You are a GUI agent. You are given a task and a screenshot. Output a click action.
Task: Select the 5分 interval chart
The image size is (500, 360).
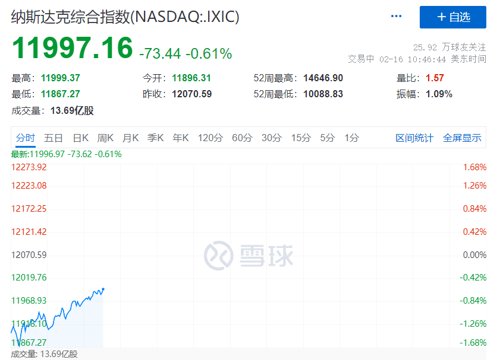tap(327, 138)
